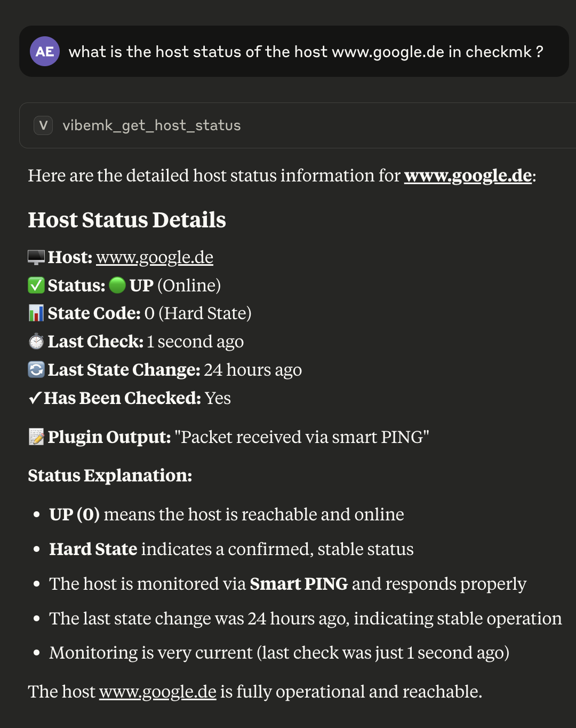Screen dimensions: 576x728
Task: Open the www.google.de link on the Host line
Action: click(x=155, y=257)
